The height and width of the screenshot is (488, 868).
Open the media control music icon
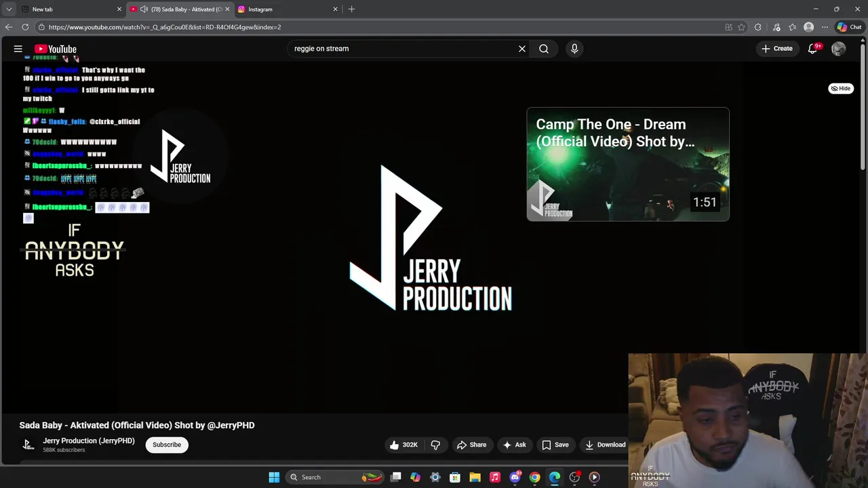click(x=776, y=27)
